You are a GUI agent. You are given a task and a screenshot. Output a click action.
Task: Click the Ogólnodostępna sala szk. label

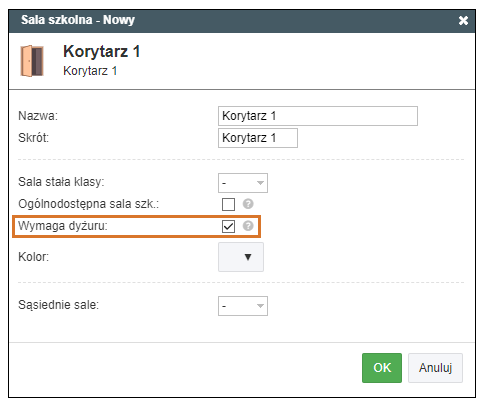pos(88,204)
